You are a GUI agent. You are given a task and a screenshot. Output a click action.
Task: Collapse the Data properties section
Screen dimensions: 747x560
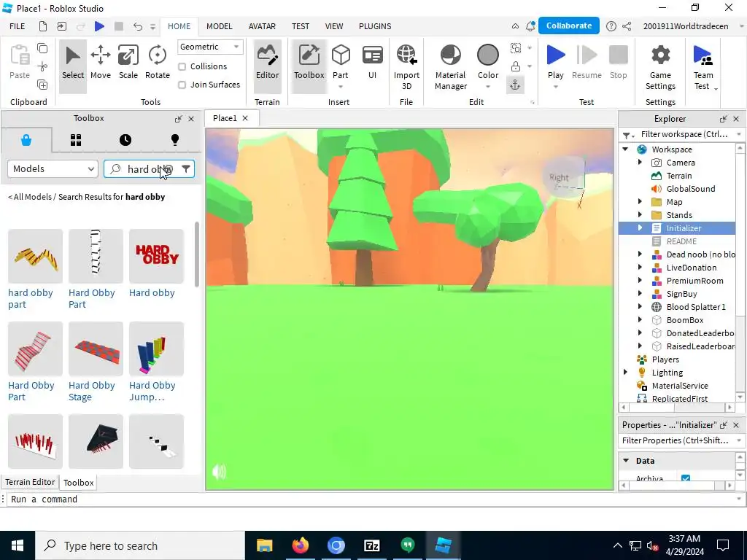626,461
